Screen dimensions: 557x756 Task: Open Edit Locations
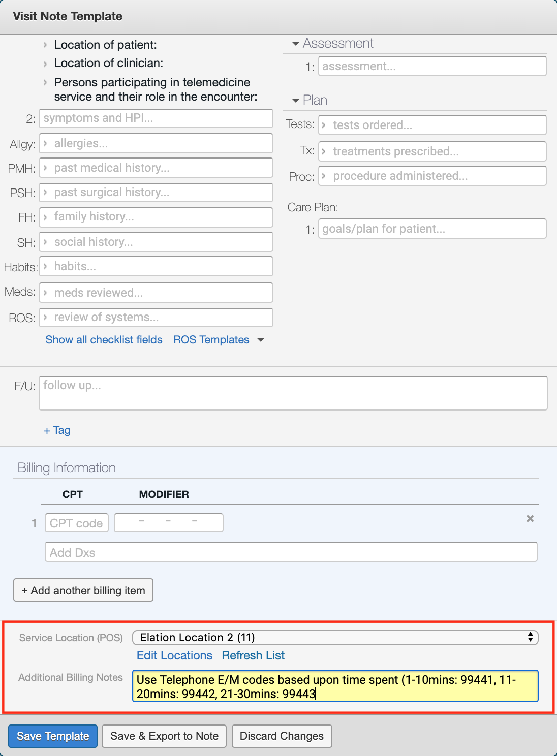click(174, 655)
